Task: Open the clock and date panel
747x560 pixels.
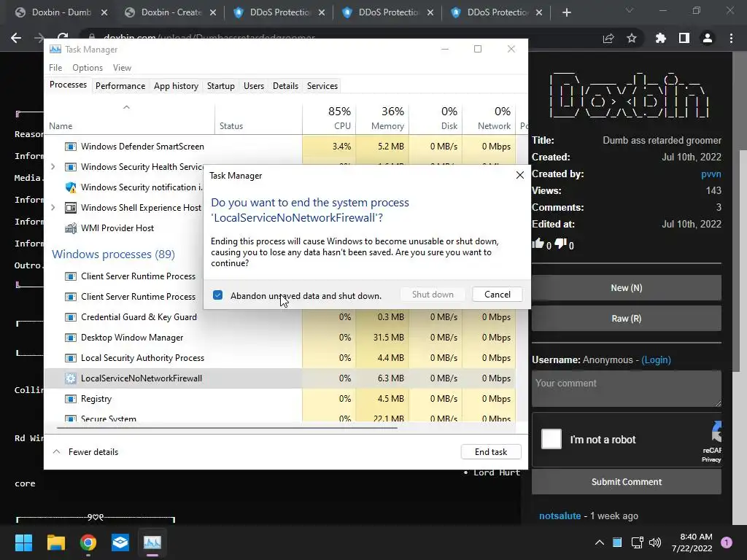Action: (x=692, y=542)
